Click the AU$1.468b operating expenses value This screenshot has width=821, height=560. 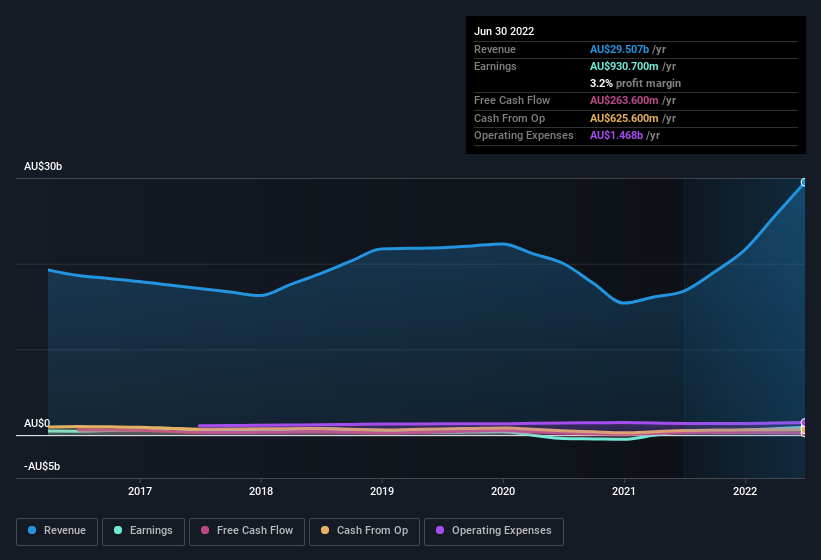(616, 136)
